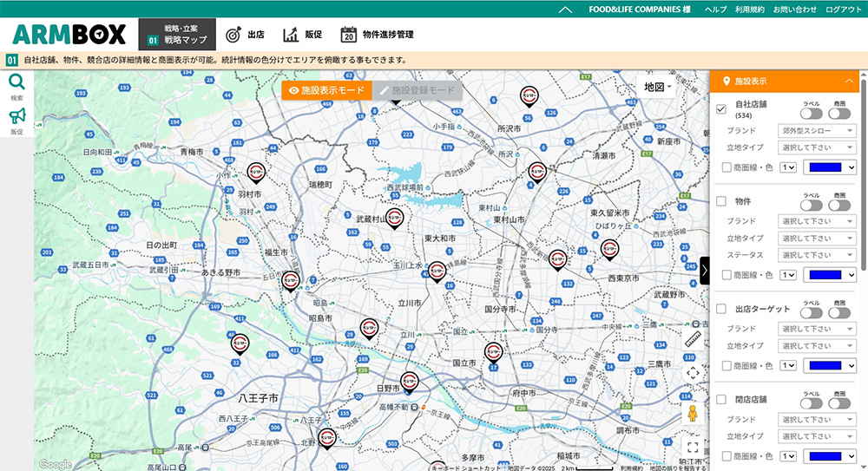The image size is (868, 471).
Task: Toggle the ラベル switch for 自社店舗
Action: [x=812, y=114]
